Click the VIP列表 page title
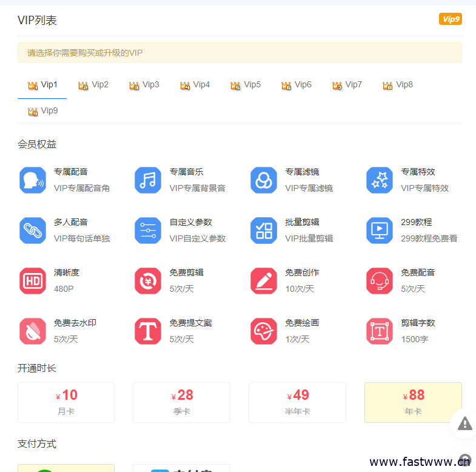Viewport: 476px width, 472px height. [37, 21]
